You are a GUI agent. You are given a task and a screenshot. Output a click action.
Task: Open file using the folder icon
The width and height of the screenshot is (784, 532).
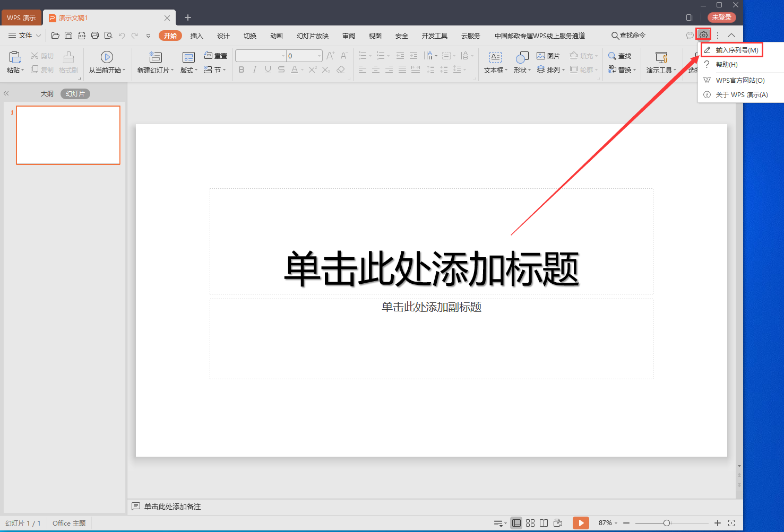55,36
